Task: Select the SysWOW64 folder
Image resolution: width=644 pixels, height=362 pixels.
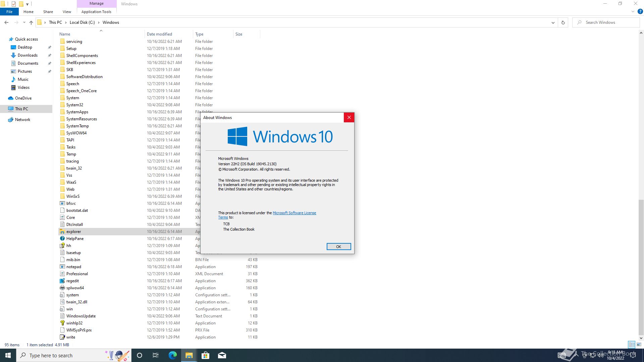Action: click(x=76, y=133)
